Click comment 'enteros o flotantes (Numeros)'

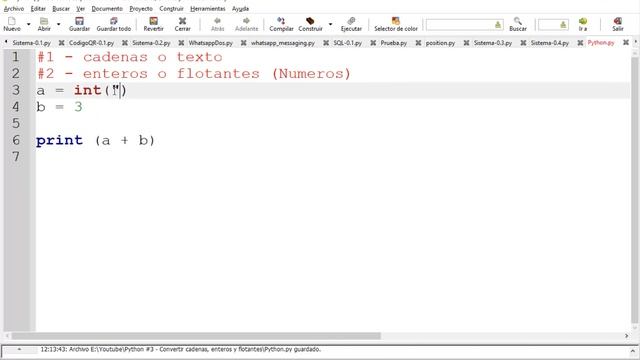[217, 74]
